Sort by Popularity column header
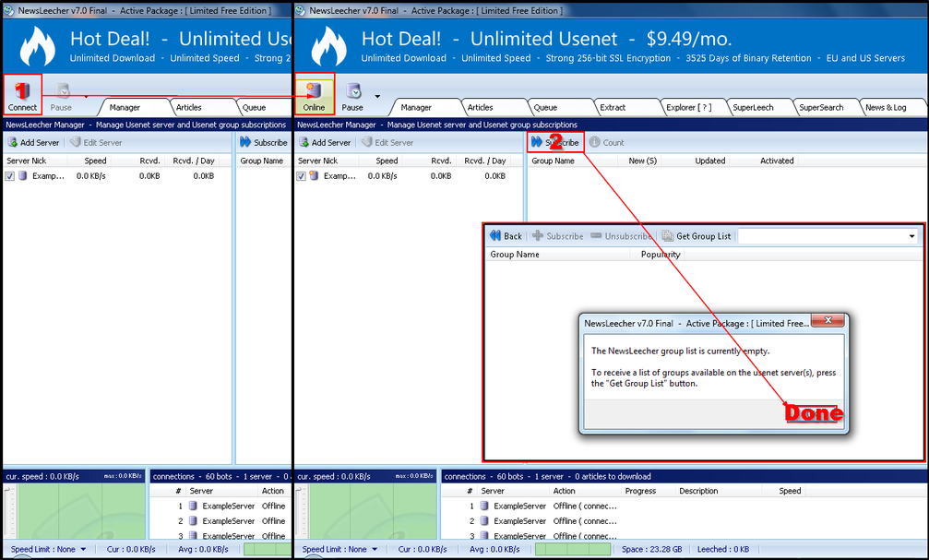929x560 pixels. pos(661,255)
